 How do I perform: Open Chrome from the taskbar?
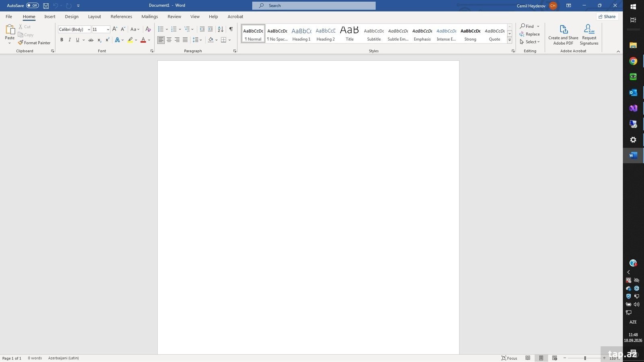(633, 61)
